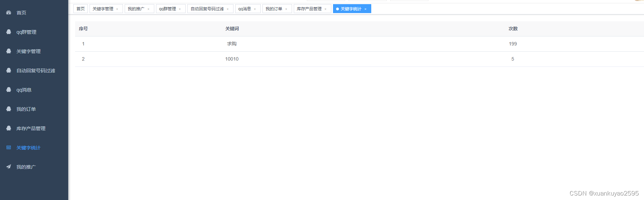Close the active 关键字统计 tab

(x=365, y=9)
